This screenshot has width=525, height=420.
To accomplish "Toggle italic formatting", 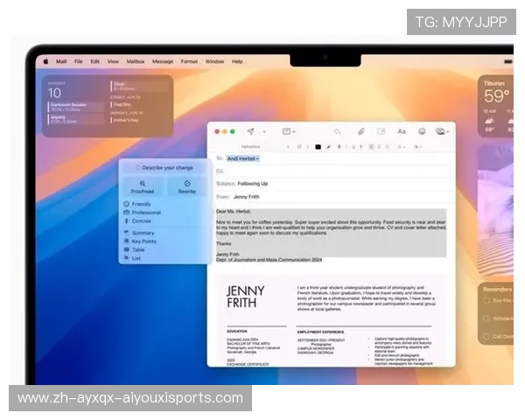I will click(346, 147).
